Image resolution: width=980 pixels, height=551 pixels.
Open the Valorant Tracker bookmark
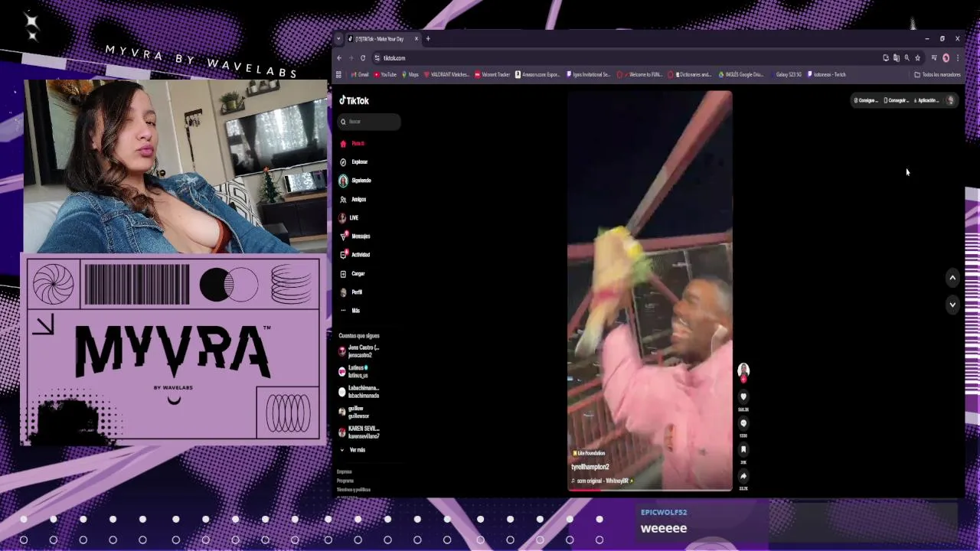492,75
